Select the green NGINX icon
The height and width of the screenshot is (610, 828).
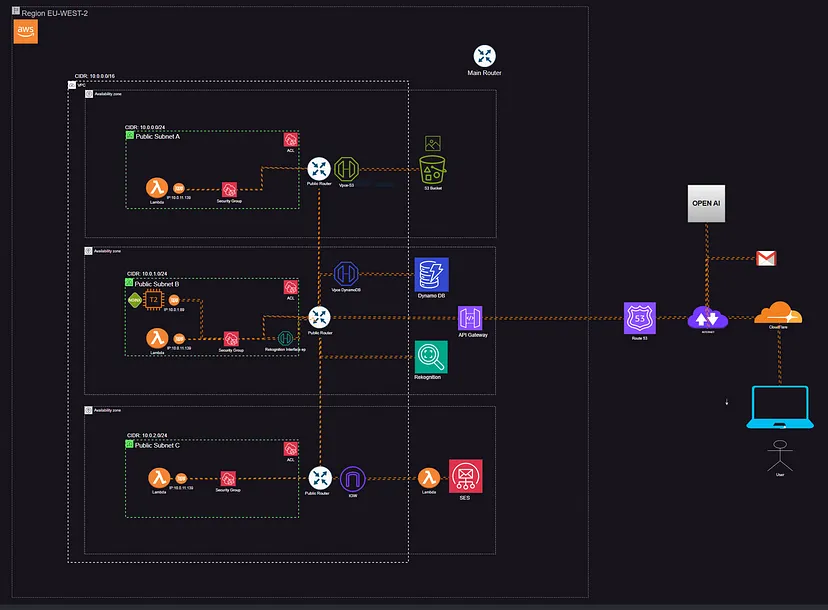pos(135,300)
